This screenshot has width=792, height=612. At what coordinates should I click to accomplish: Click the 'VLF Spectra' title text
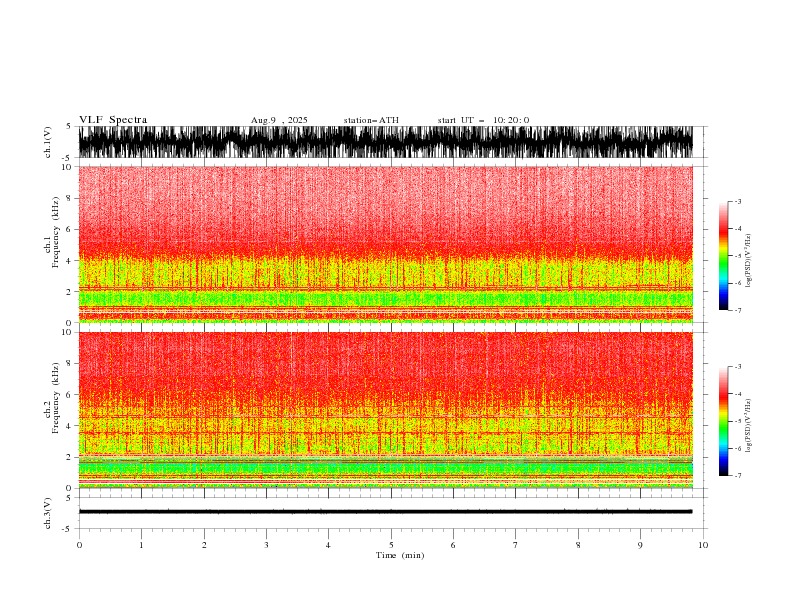(113, 120)
